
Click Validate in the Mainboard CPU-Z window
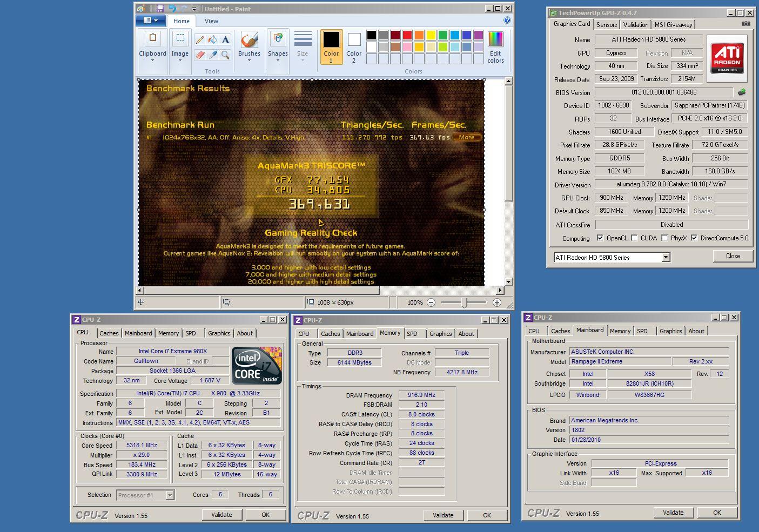click(x=673, y=513)
